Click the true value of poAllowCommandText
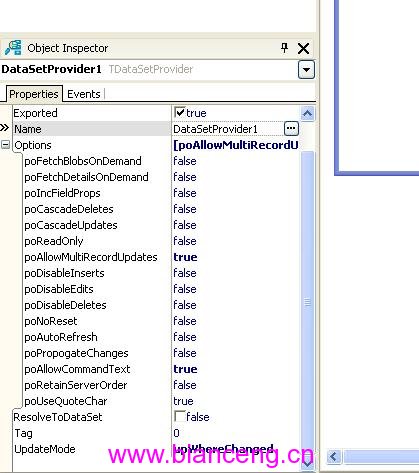 click(x=185, y=369)
